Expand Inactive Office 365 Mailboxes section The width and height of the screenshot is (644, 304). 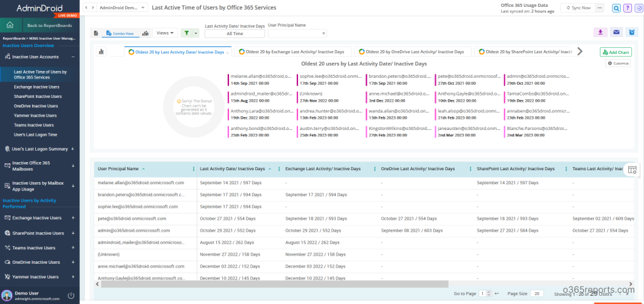pyautogui.click(x=73, y=166)
